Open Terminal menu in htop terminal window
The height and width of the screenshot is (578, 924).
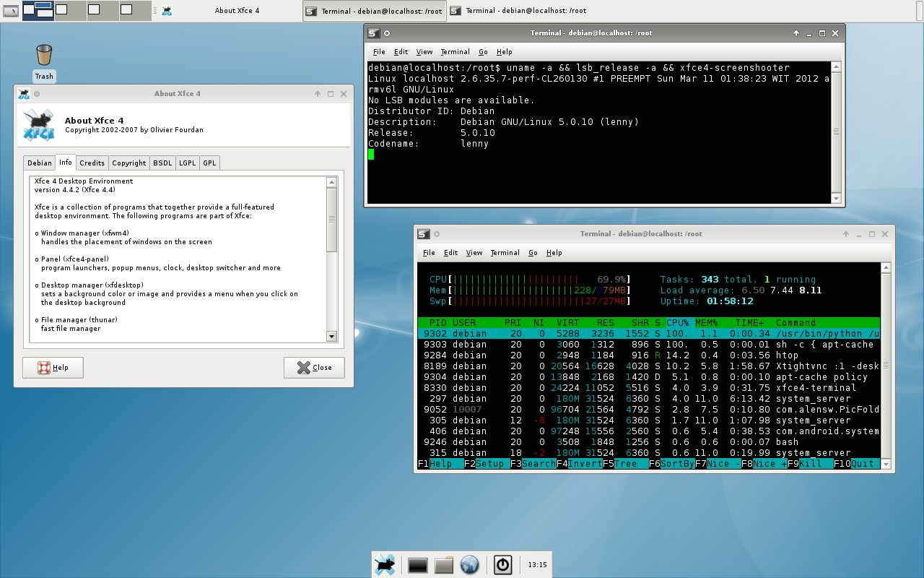(x=505, y=253)
